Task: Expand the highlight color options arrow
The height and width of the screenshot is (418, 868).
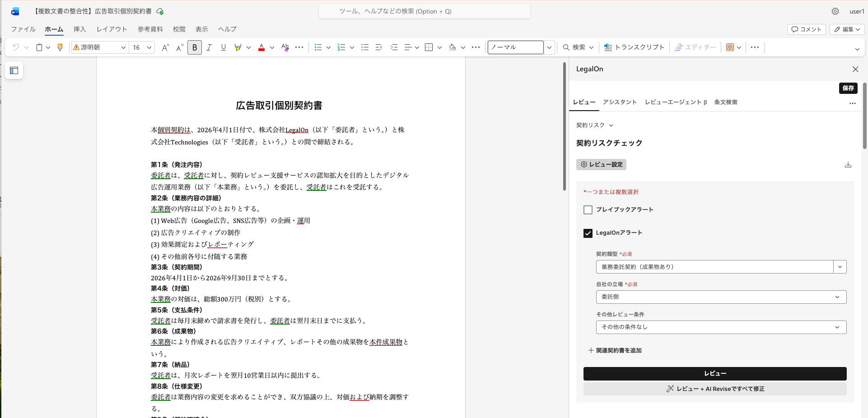Action: click(248, 47)
